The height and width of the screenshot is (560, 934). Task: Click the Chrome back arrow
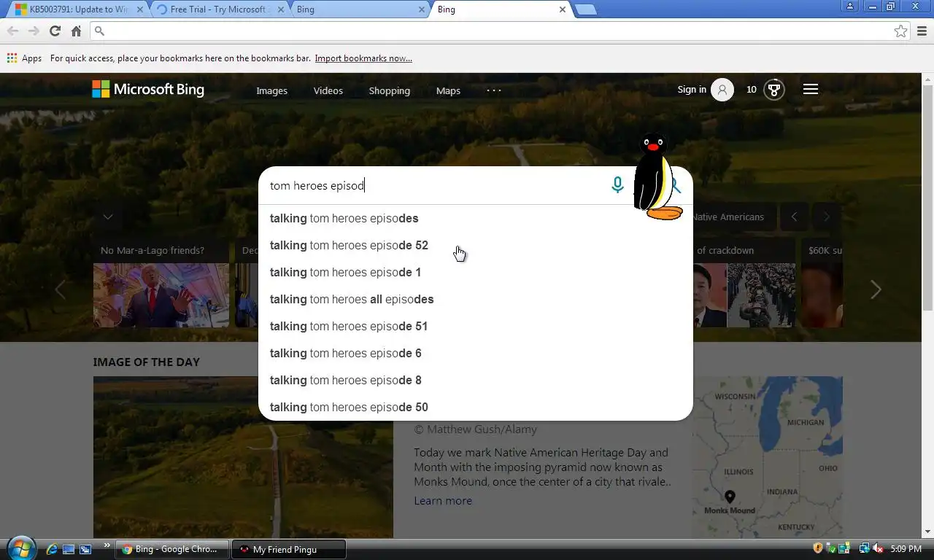point(12,31)
